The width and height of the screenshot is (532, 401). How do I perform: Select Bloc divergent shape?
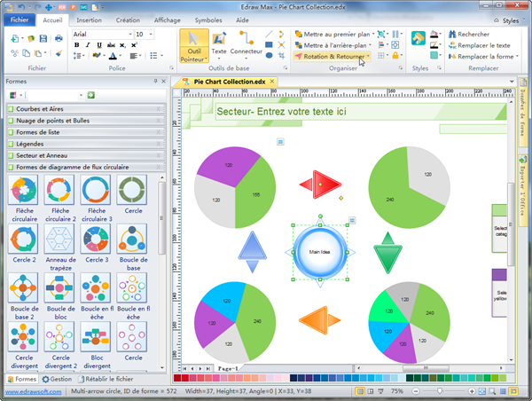pos(96,337)
